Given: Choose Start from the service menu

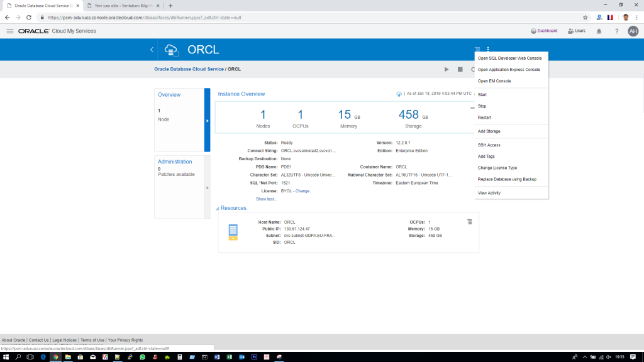Looking at the screenshot, I should [x=482, y=95].
